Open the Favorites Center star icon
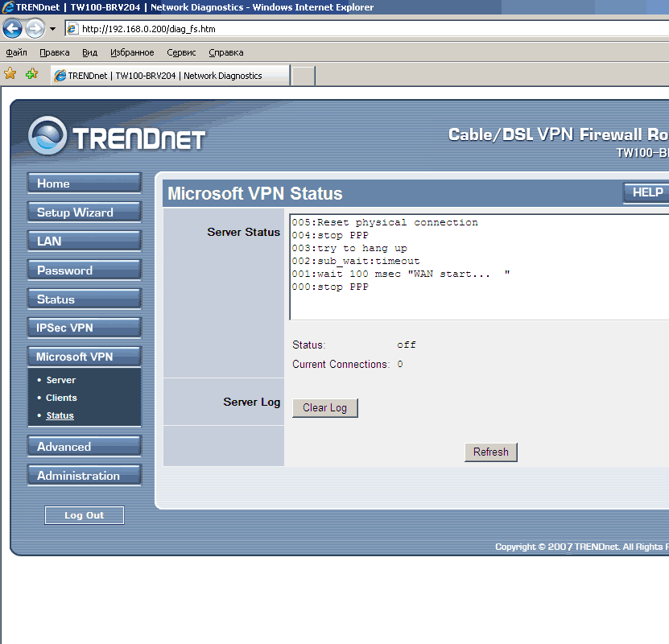This screenshot has height=644, width=669. (10, 74)
